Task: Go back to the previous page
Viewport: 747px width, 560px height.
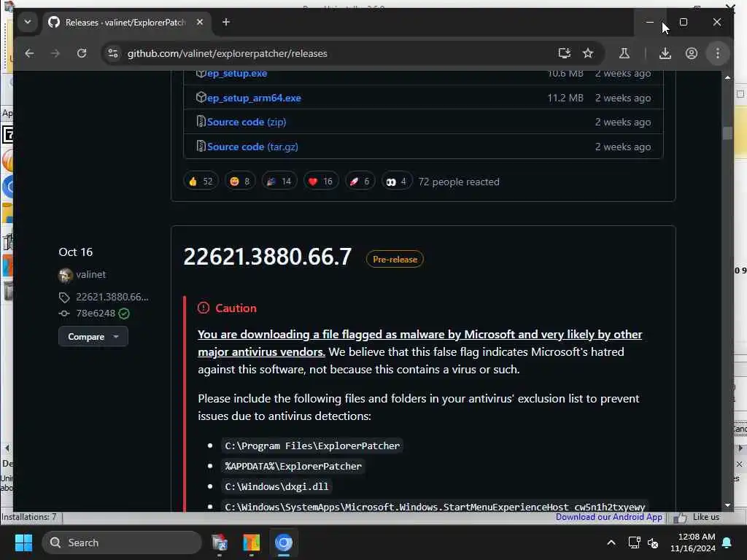Action: [x=29, y=53]
